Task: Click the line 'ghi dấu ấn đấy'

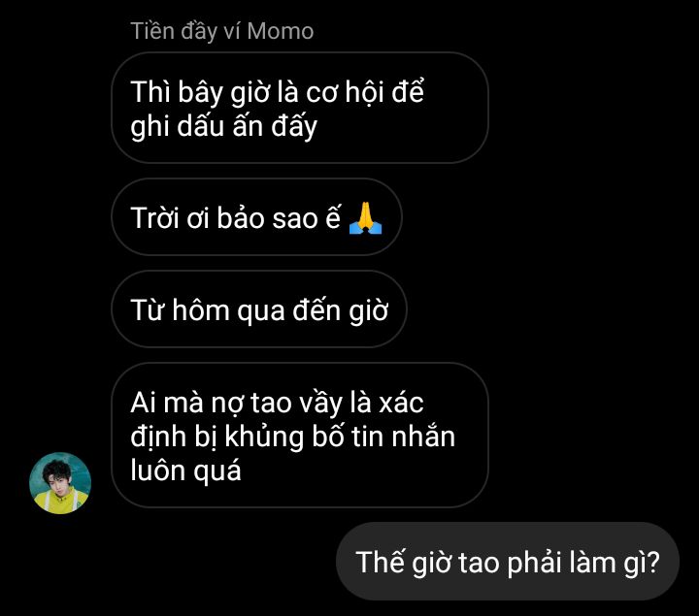Action: click(x=224, y=126)
